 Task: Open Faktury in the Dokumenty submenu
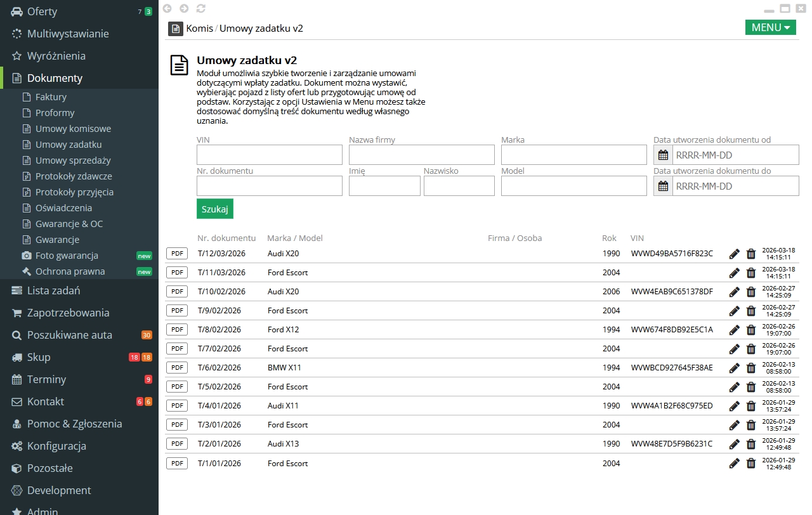pyautogui.click(x=51, y=97)
